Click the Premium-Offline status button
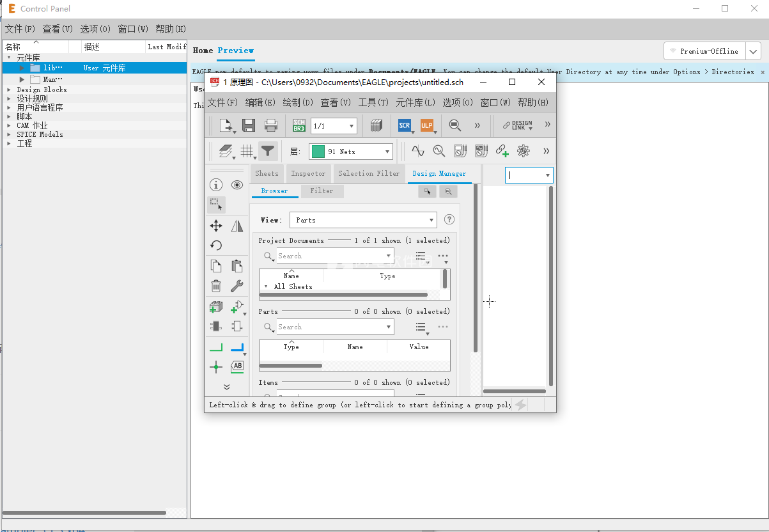The image size is (769, 532). pyautogui.click(x=704, y=51)
